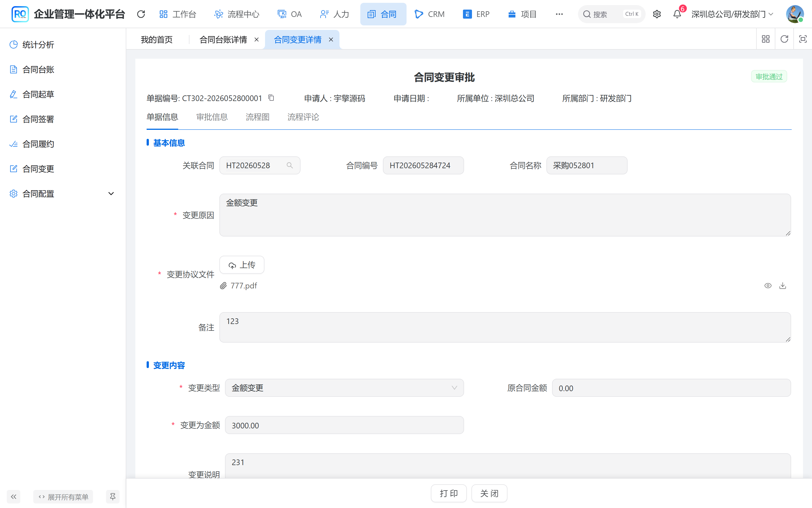Select the 合同 module in top bar
812x508 pixels.
(x=383, y=14)
